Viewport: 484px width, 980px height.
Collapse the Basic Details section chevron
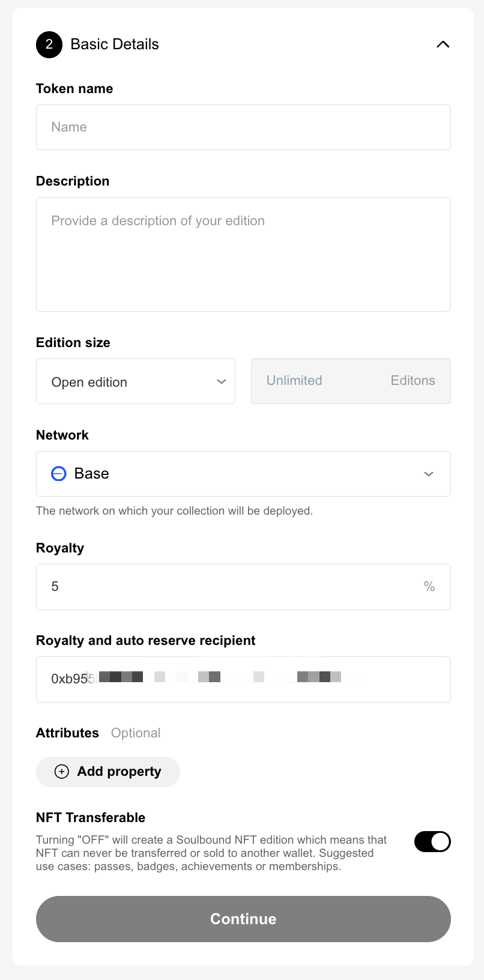coord(443,44)
